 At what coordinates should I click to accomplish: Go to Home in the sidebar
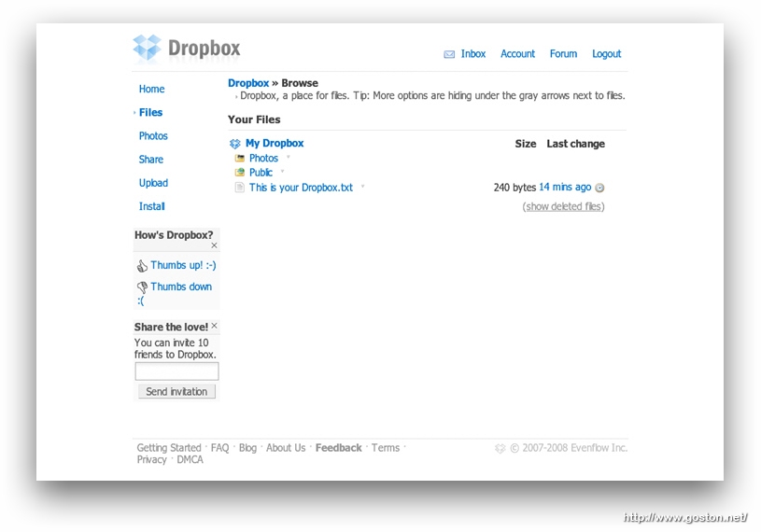tap(151, 90)
